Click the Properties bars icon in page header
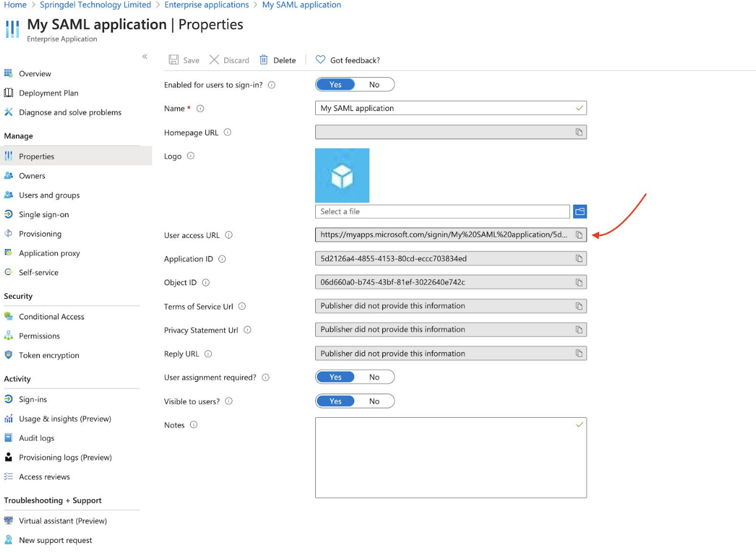 coord(12,29)
